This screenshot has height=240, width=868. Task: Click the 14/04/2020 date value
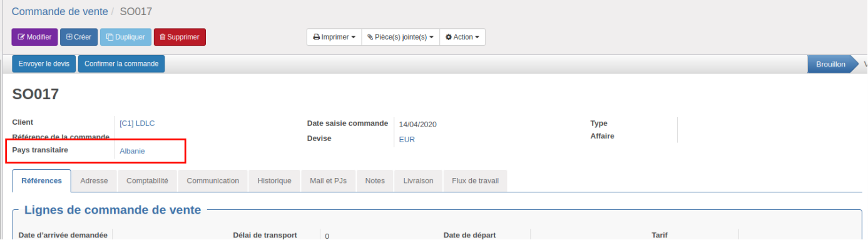click(417, 124)
